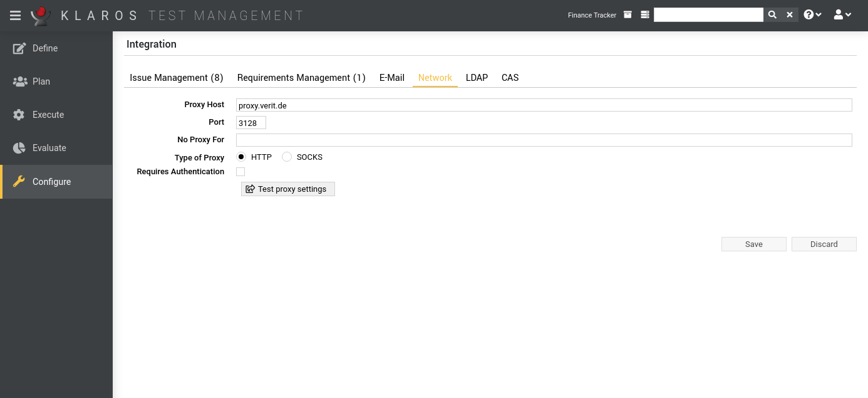This screenshot has height=398, width=868.
Task: Select the HTTP proxy type radio button
Action: click(x=241, y=157)
